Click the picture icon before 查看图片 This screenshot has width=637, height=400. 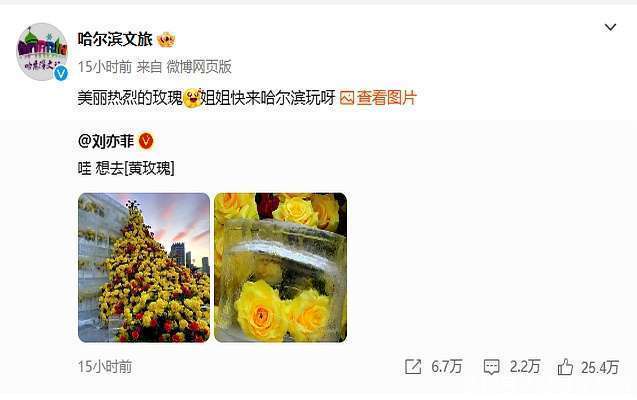[x=347, y=98]
